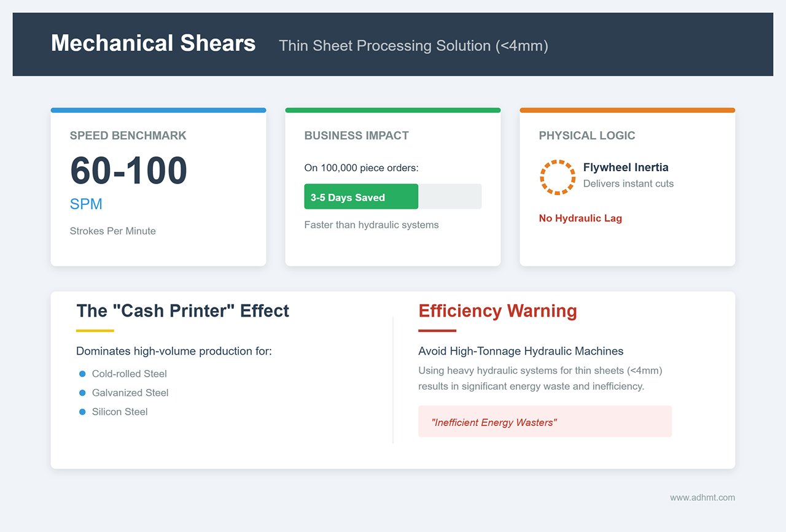The height and width of the screenshot is (532, 786).
Task: Click the Avoid High-Tonnage Hydraulic Machines line
Action: (x=521, y=351)
